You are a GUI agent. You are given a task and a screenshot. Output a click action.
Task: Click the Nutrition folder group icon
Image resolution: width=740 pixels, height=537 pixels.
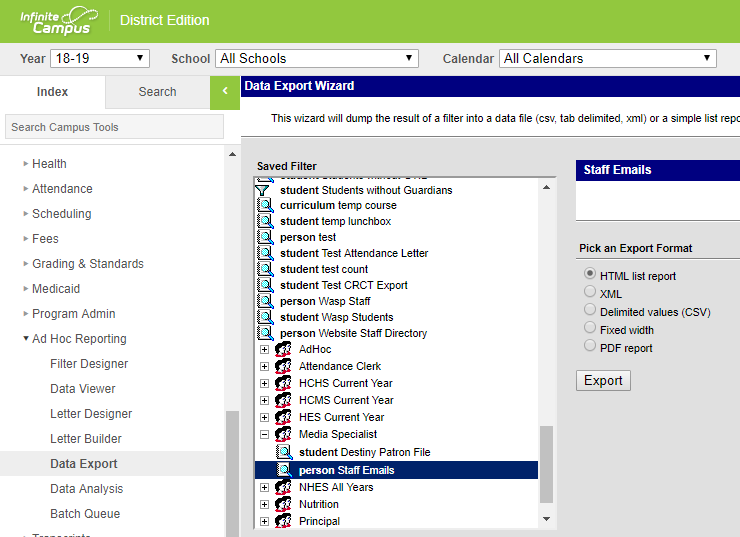click(283, 505)
